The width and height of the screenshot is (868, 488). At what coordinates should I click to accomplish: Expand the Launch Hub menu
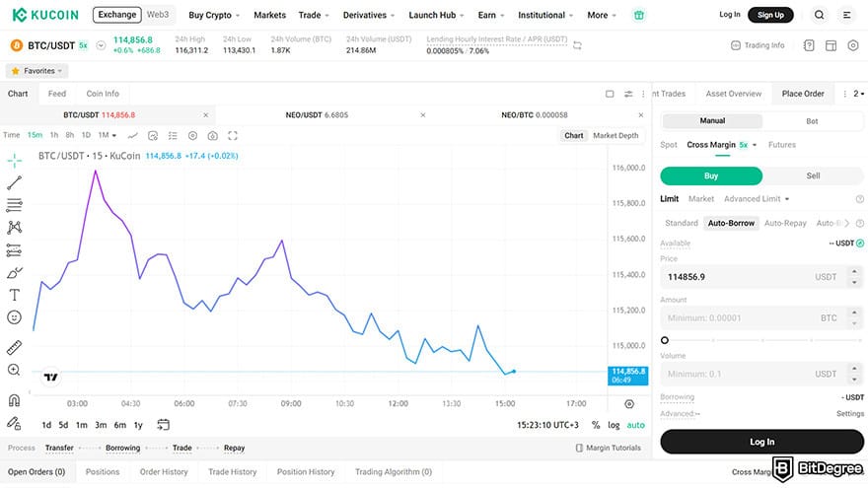point(436,15)
